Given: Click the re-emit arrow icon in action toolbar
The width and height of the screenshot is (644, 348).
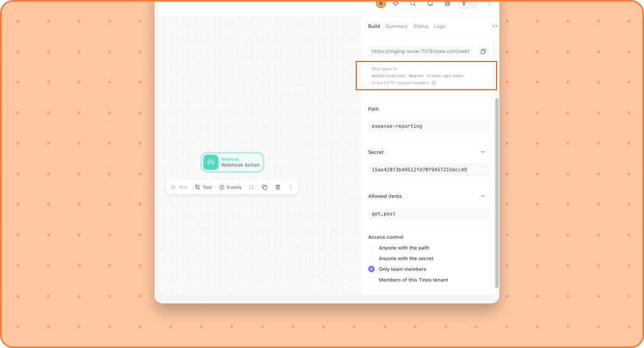Looking at the screenshot, I should pos(251,187).
